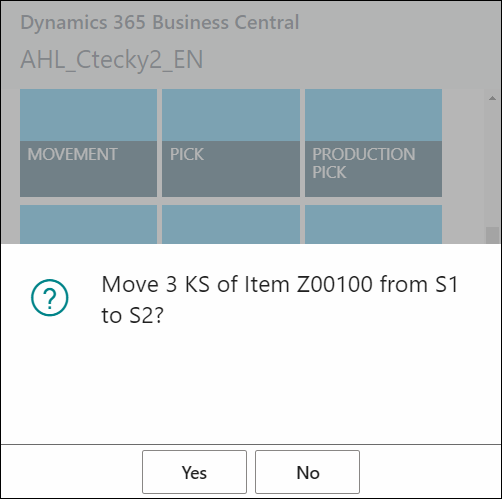This screenshot has height=499, width=502.
Task: Select partially hidden tile below PRODUCTION PICK
Action: [373, 224]
